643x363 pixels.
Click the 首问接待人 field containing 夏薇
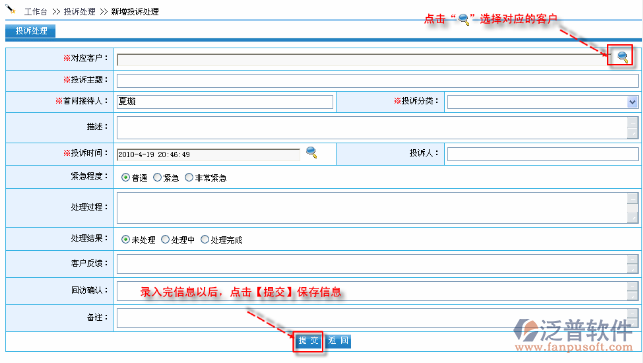click(x=225, y=102)
